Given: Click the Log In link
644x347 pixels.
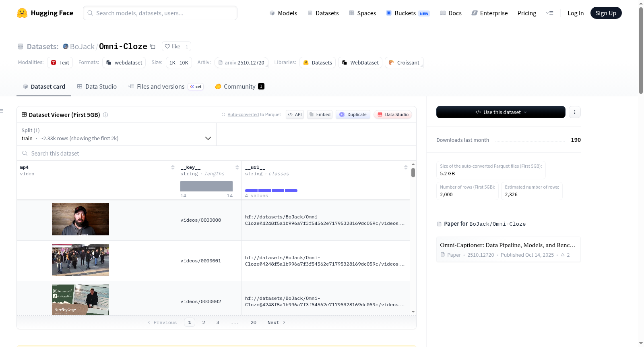Looking at the screenshot, I should (576, 13).
